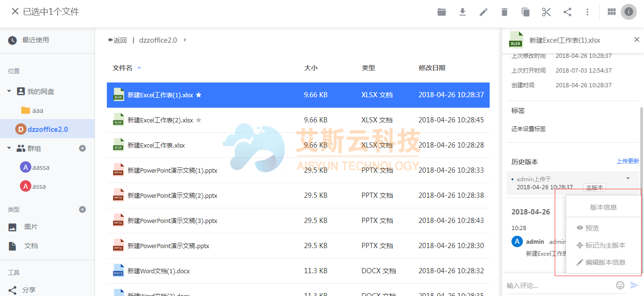Click the copy icon in top toolbar

point(525,12)
